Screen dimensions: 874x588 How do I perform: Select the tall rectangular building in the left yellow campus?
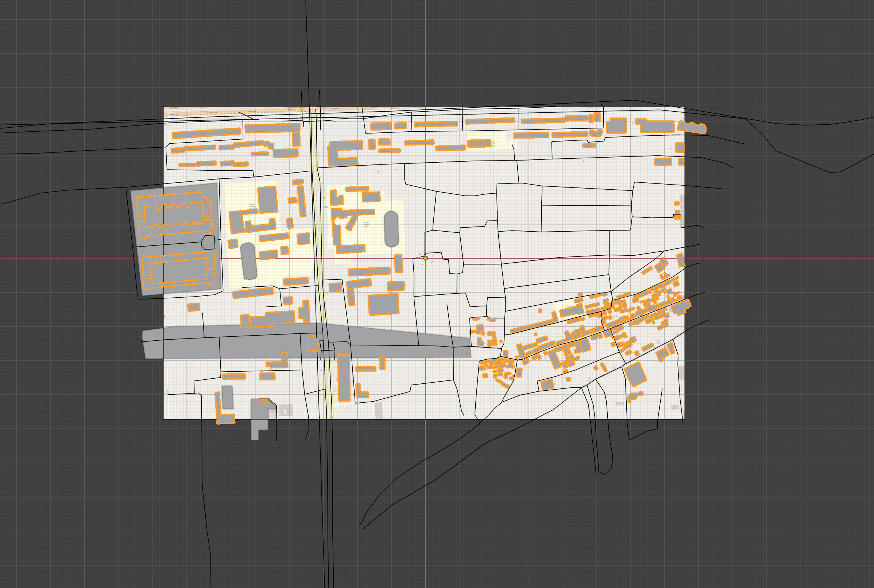pyautogui.click(x=267, y=200)
